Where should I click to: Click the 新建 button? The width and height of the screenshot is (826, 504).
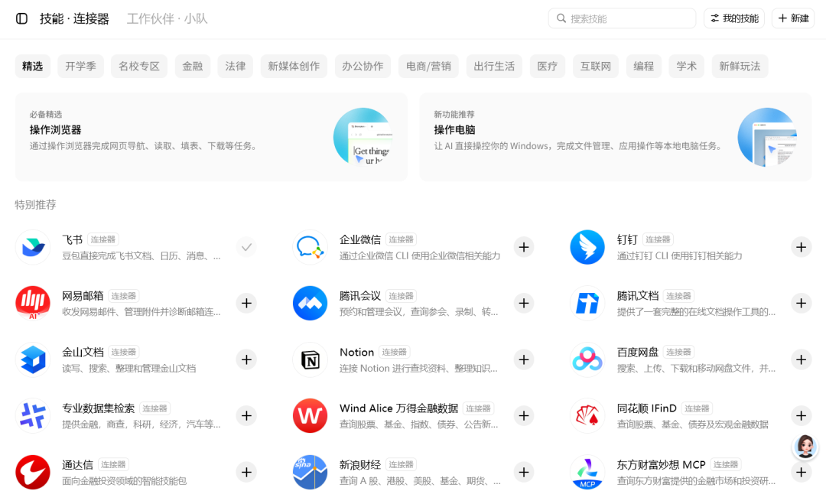click(x=793, y=18)
